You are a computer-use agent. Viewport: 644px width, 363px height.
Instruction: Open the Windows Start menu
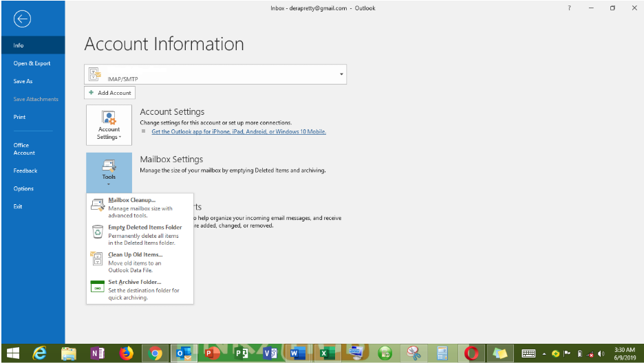13,353
